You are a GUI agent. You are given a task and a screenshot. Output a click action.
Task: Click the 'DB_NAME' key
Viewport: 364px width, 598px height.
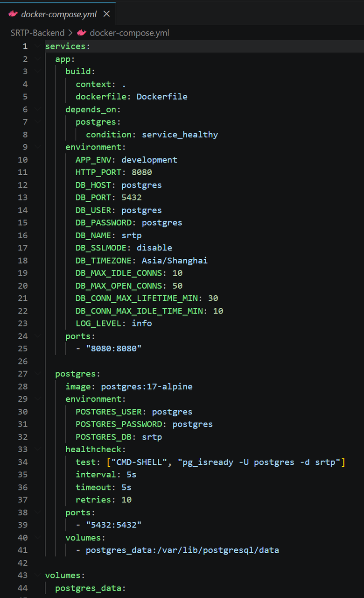(93, 235)
